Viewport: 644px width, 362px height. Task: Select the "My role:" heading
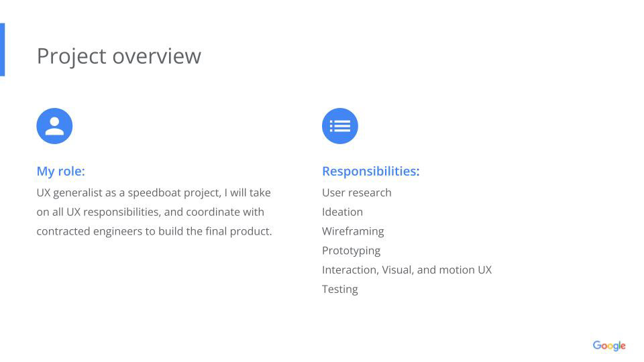60,171
